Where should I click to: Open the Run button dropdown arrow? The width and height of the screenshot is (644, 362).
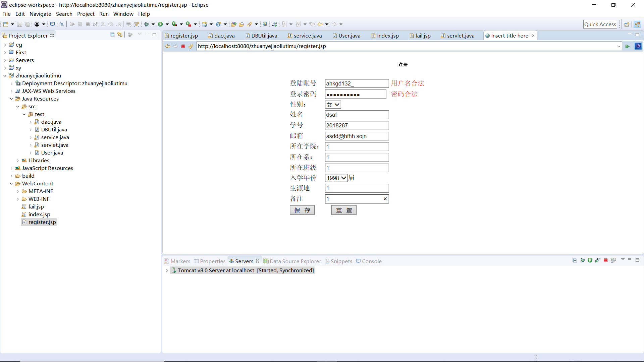(167, 24)
